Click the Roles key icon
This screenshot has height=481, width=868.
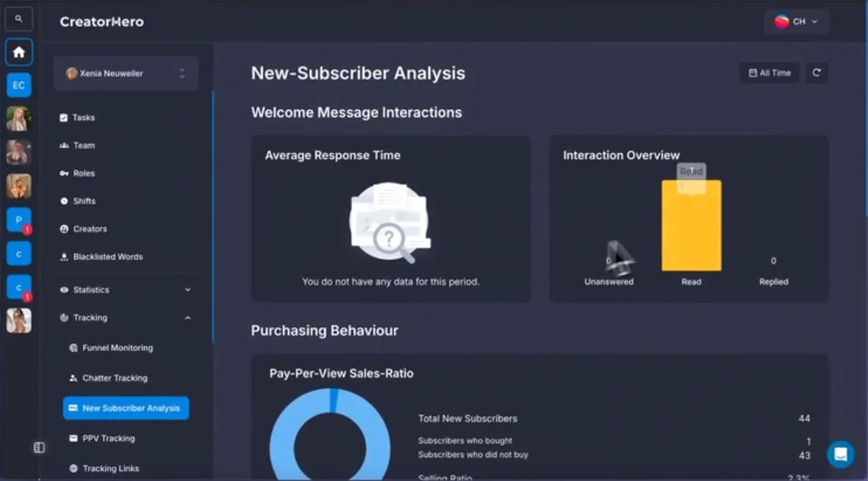(x=64, y=173)
